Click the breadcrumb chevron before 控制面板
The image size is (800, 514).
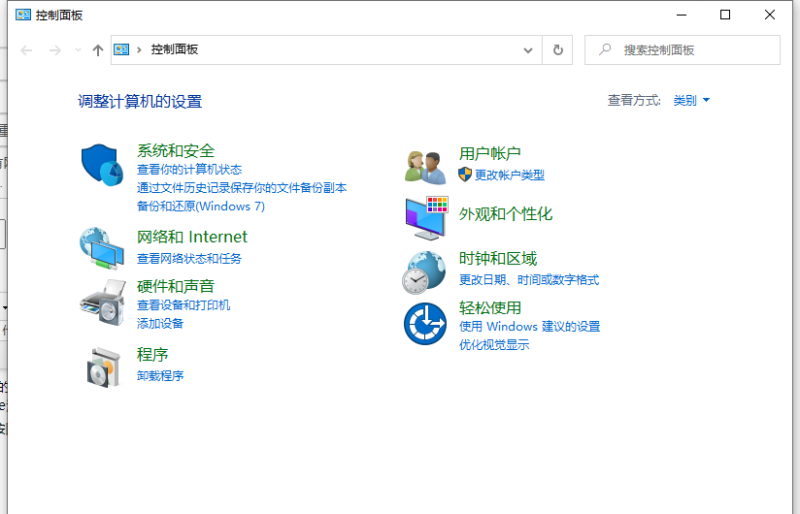tap(139, 50)
